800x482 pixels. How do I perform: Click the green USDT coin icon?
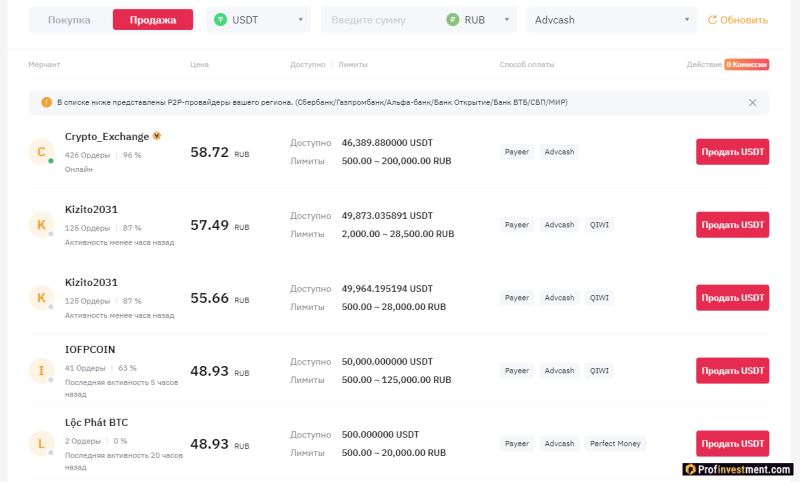tap(221, 19)
